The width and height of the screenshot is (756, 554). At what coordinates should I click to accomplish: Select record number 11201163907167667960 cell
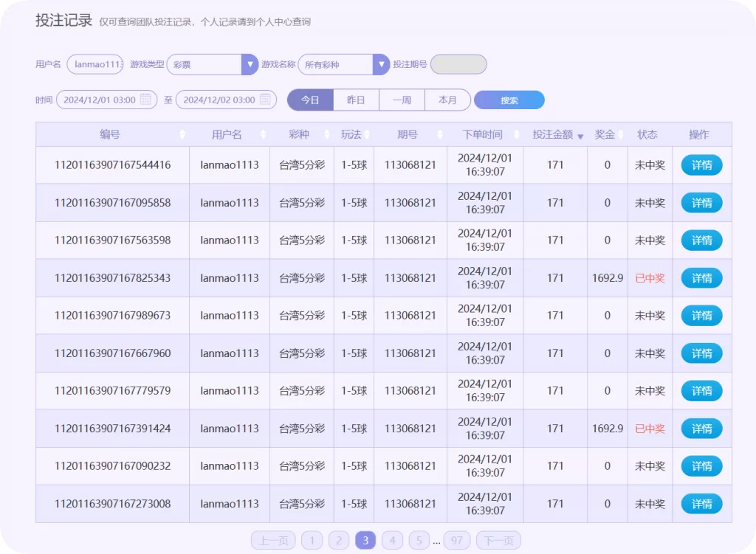pyautogui.click(x=112, y=353)
